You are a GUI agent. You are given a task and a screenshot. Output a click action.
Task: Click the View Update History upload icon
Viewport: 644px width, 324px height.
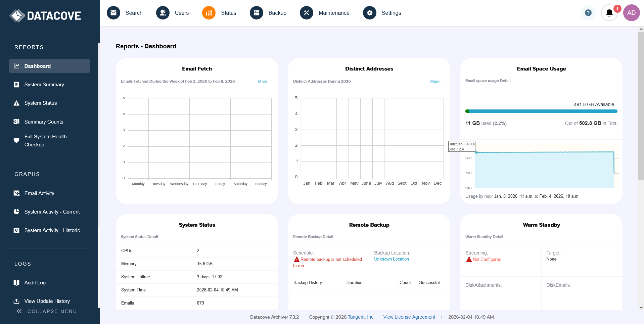click(16, 301)
